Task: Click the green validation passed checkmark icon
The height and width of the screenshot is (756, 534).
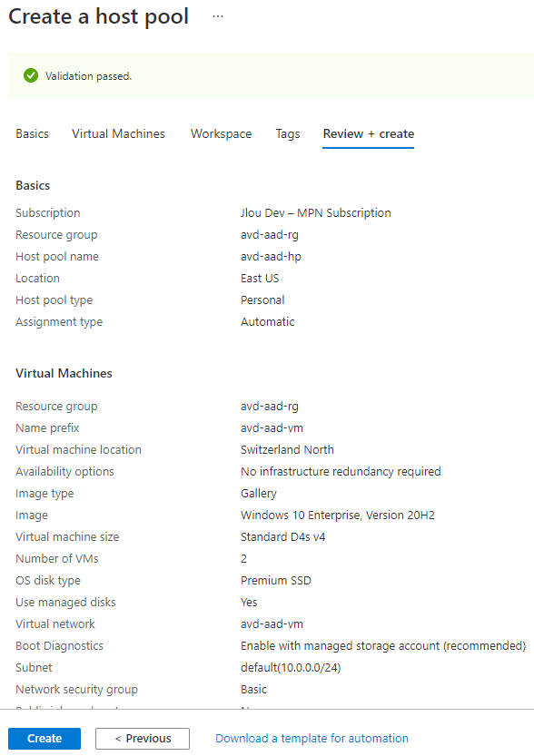Action: 31,75
